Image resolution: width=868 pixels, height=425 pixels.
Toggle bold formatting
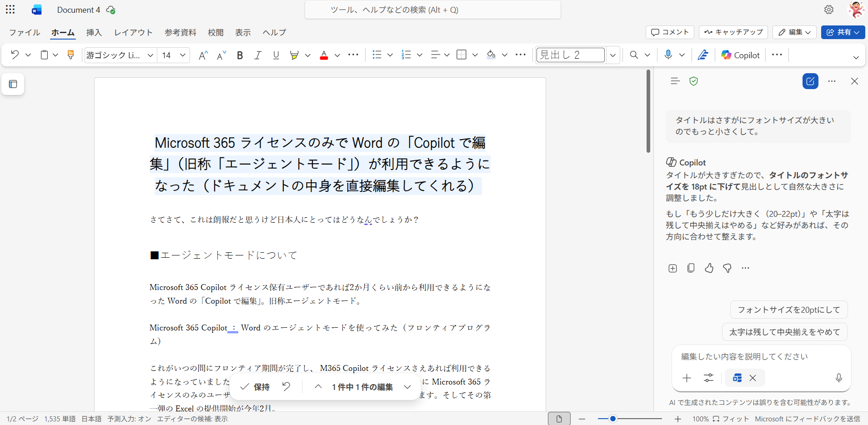click(x=240, y=55)
